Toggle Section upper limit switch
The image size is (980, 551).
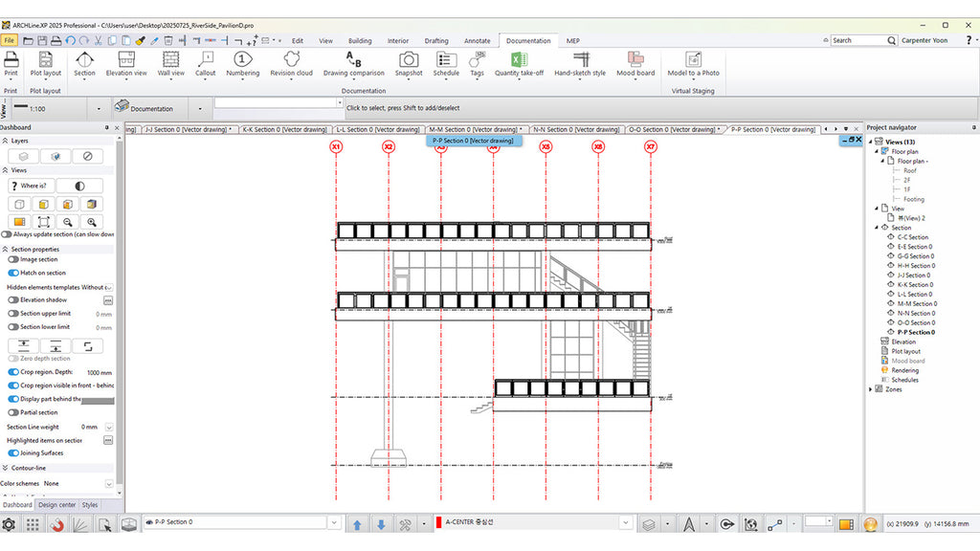[x=13, y=314]
